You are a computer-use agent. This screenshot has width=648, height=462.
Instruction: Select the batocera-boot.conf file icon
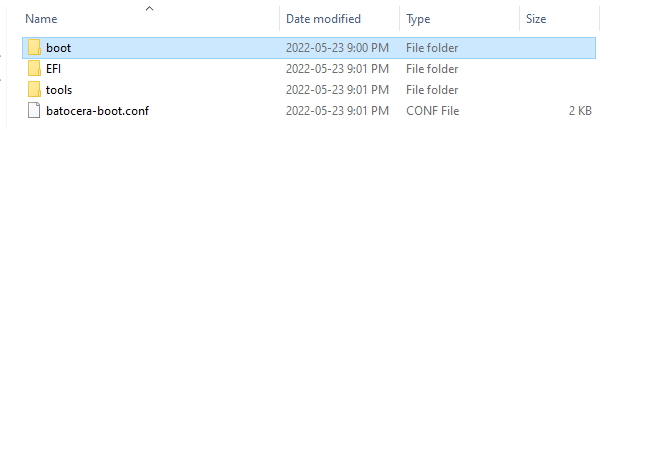click(x=34, y=110)
